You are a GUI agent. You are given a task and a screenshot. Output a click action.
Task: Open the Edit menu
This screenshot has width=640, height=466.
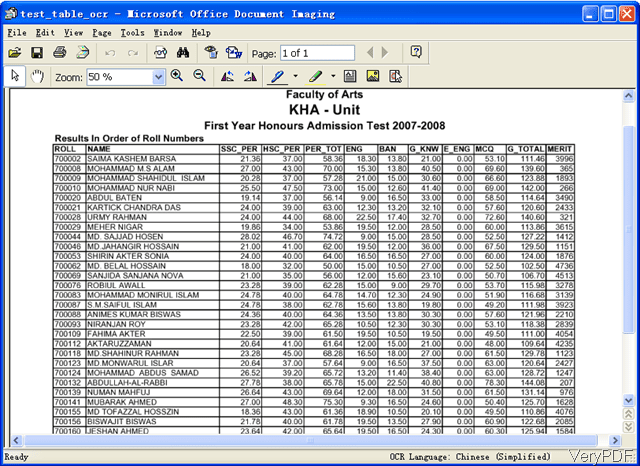tap(45, 33)
